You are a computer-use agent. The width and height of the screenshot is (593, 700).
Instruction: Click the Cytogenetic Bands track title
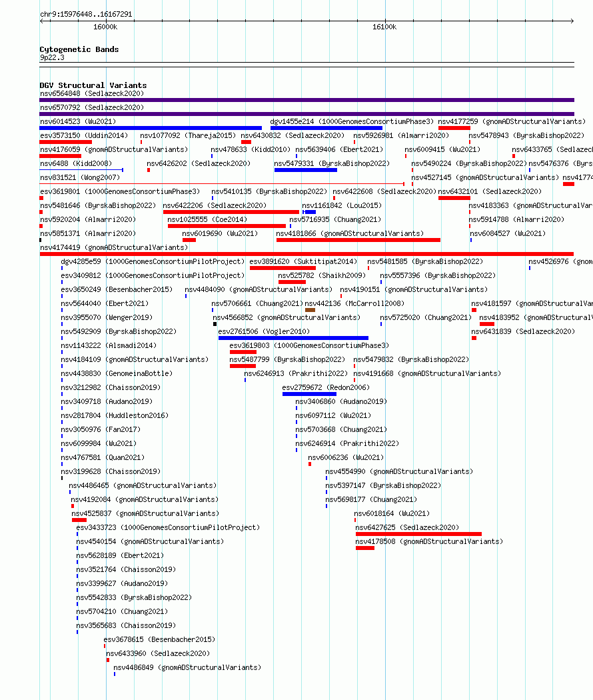click(79, 49)
